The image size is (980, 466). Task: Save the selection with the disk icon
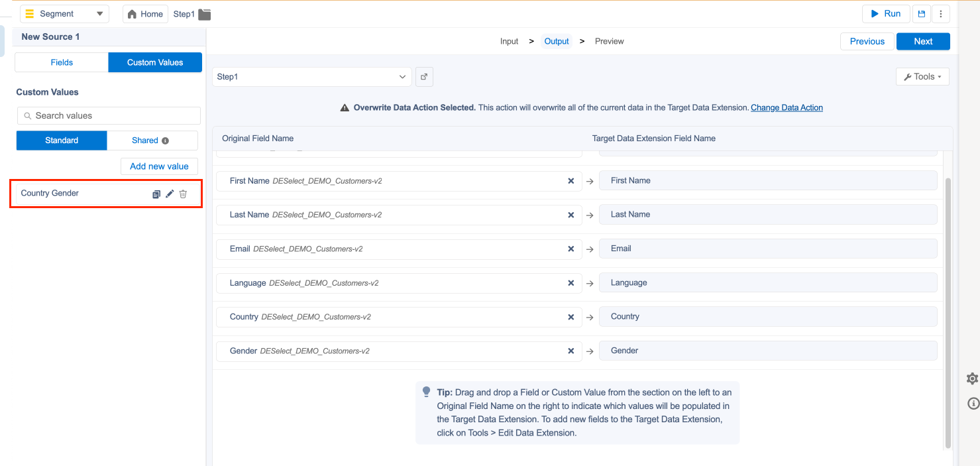(921, 13)
